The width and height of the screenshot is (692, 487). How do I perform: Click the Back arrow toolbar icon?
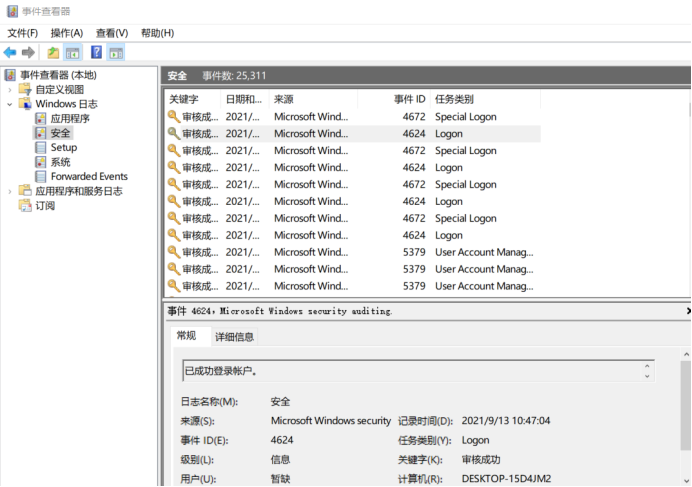[x=10, y=53]
